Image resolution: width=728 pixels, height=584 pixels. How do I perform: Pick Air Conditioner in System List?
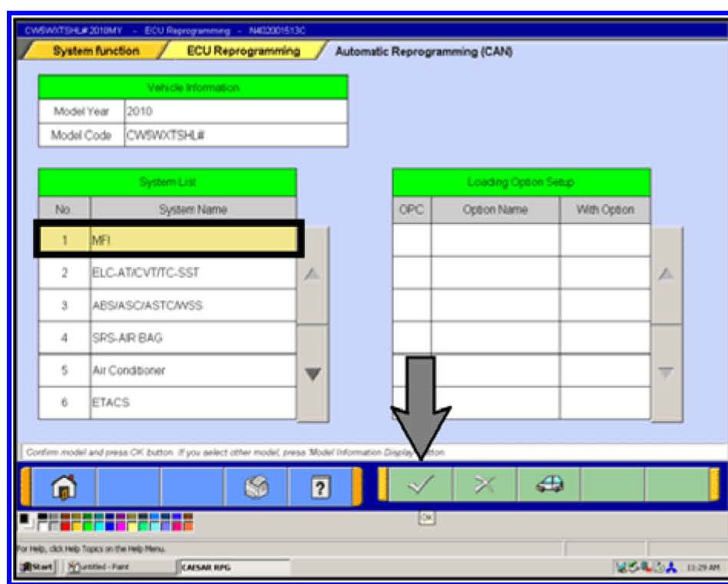coord(192,370)
